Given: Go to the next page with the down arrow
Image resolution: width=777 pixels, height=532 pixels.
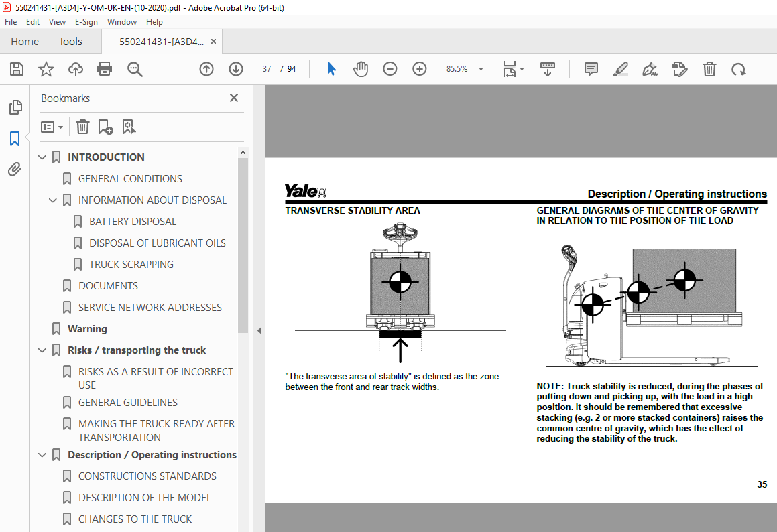Looking at the screenshot, I should (x=236, y=69).
